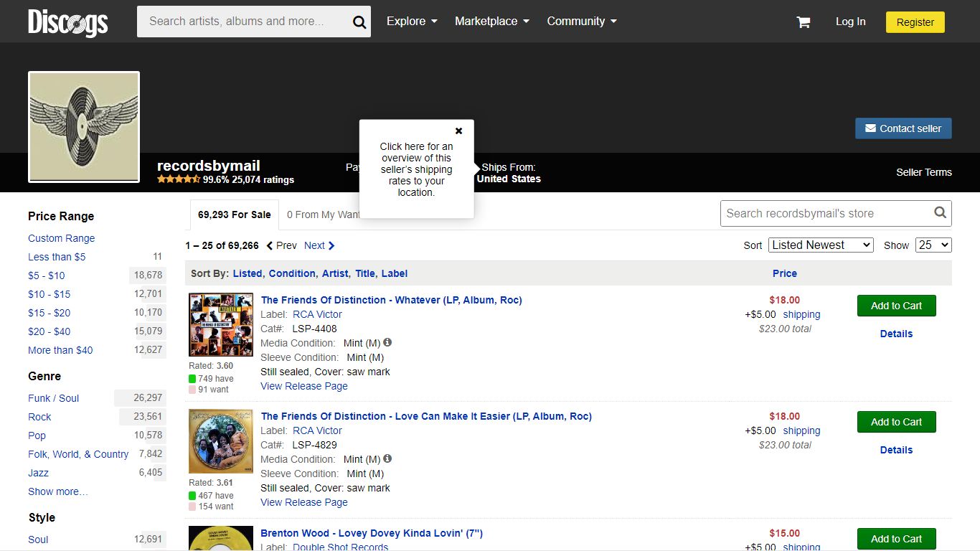This screenshot has height=551, width=980.
Task: Filter by More than $40
Action: click(x=60, y=350)
